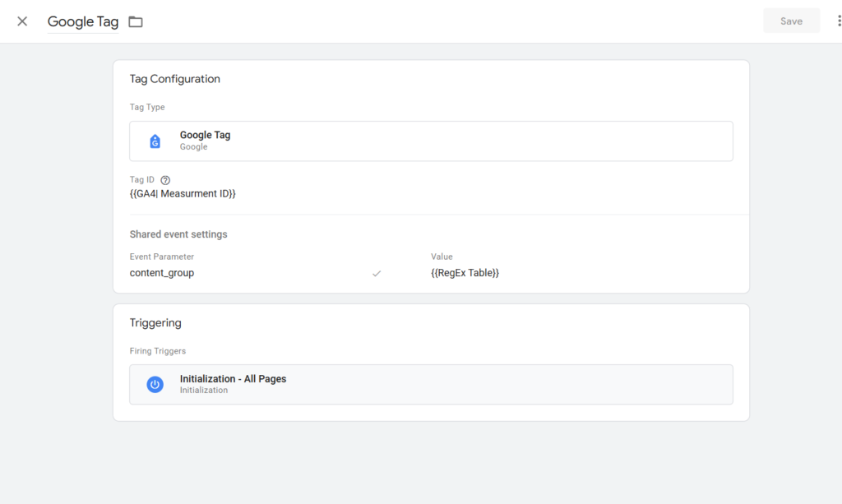842x504 pixels.
Task: Click the Event Parameter column header
Action: [162, 257]
